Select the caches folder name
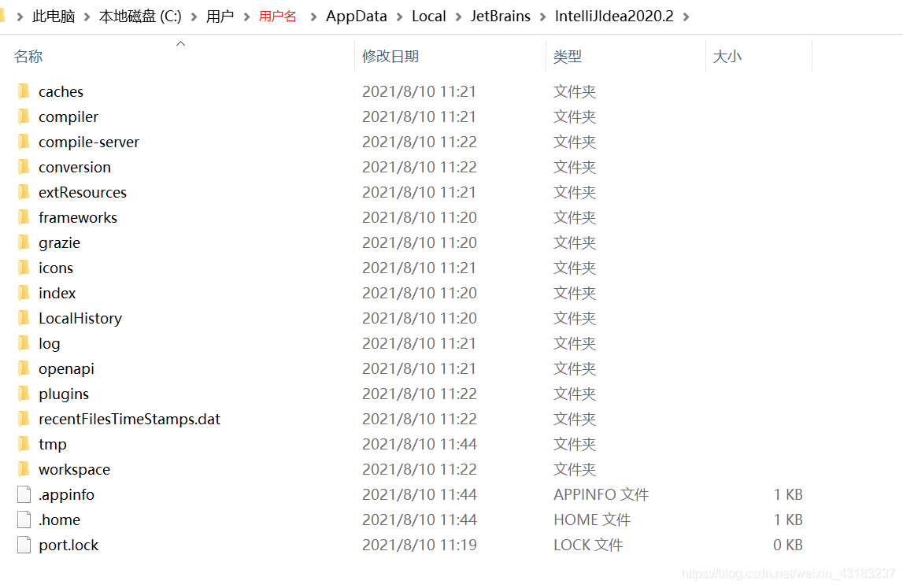Viewport: 903px width, 588px height. pyautogui.click(x=61, y=91)
